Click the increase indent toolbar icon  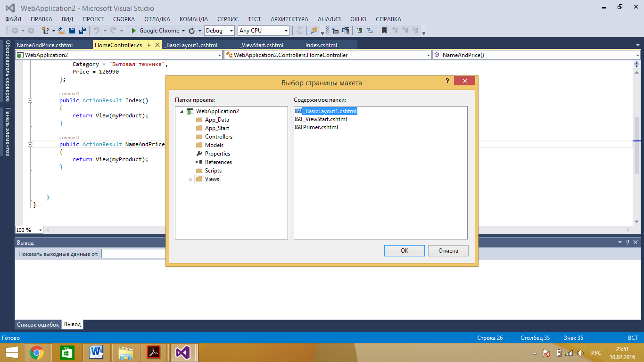(x=347, y=31)
